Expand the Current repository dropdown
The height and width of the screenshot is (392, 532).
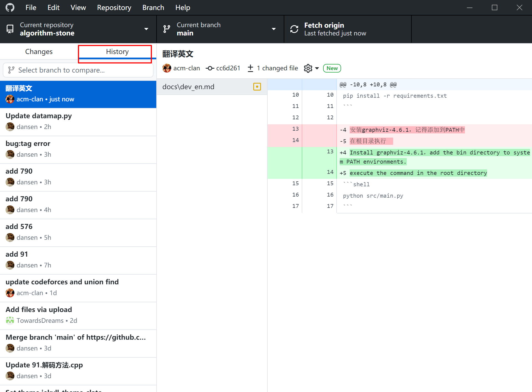click(x=146, y=29)
